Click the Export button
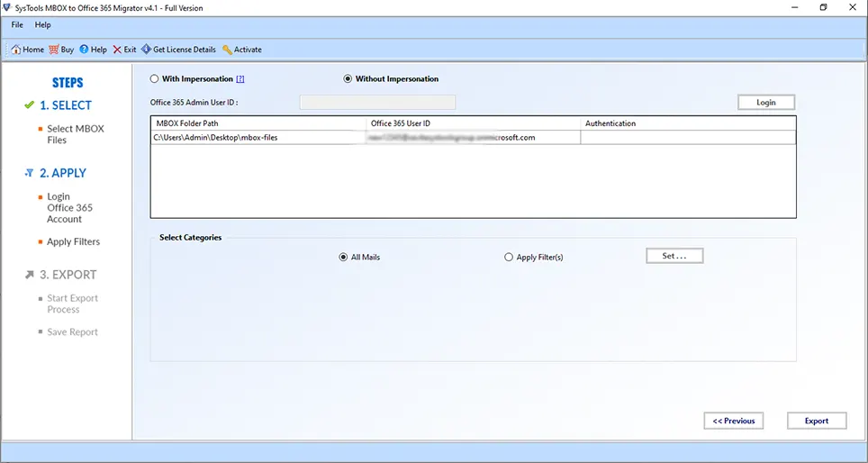The image size is (868, 463). coord(817,421)
